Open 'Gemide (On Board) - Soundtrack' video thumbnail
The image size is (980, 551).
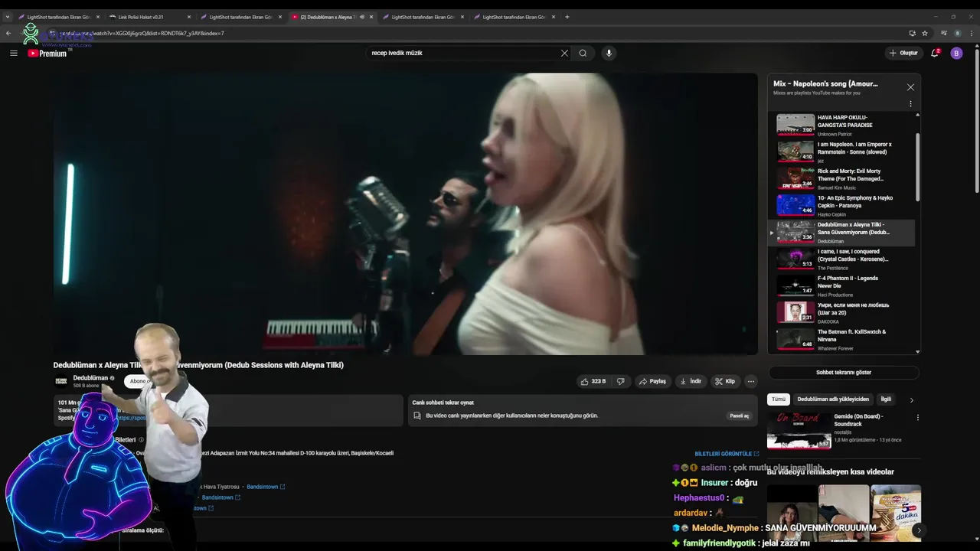click(799, 430)
